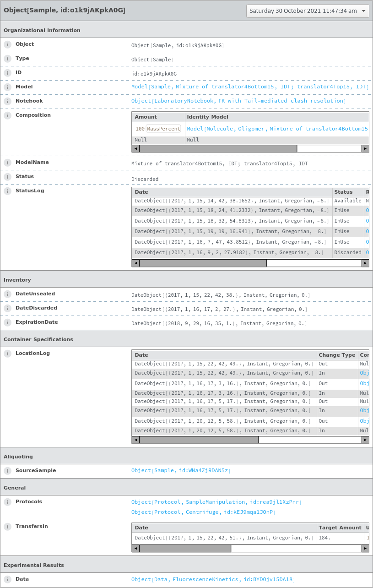Open the FluorescenceKinetics data link
The height and width of the screenshot is (588, 373).
213,579
